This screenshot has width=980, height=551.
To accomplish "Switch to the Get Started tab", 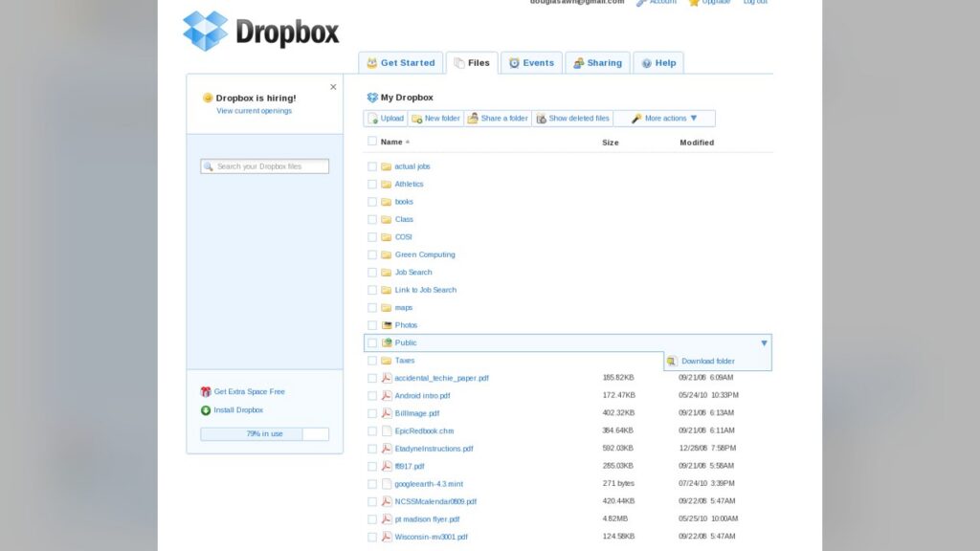I will tap(401, 63).
